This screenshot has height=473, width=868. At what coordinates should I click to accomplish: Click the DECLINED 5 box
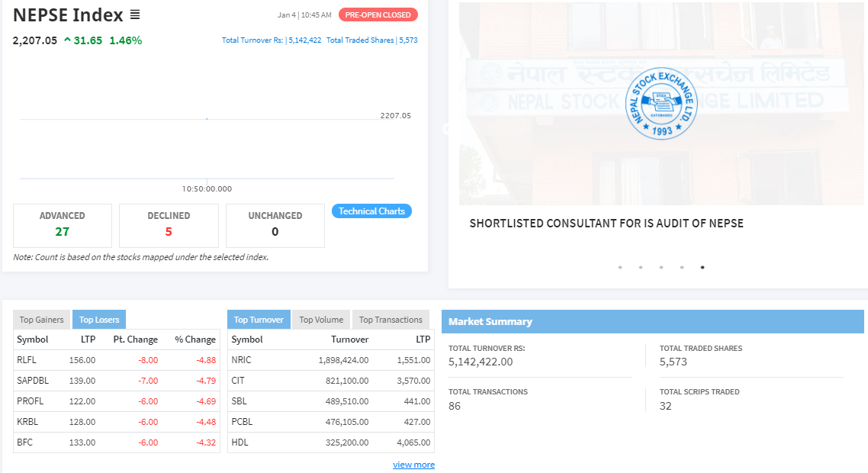pos(169,225)
